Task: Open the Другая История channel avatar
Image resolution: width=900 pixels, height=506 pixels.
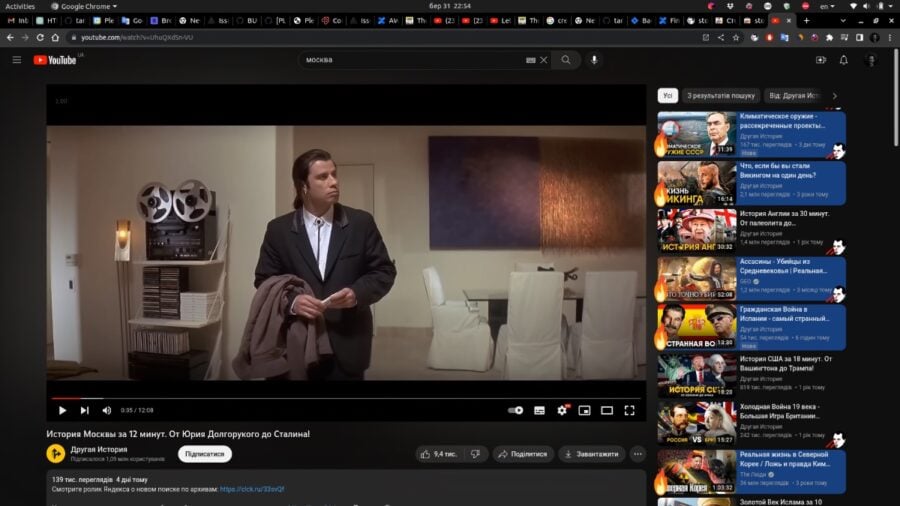Action: point(56,454)
